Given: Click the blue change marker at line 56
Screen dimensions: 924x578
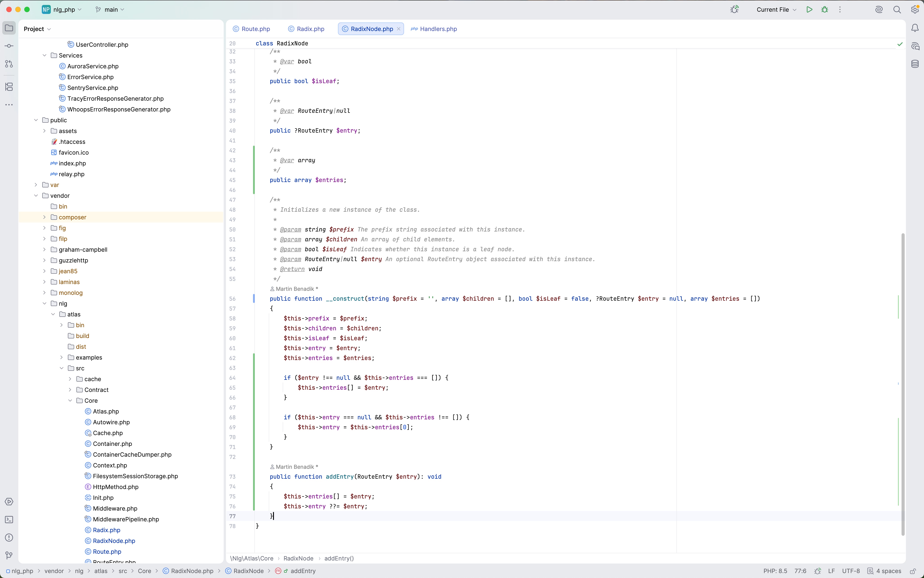Looking at the screenshot, I should (x=254, y=299).
